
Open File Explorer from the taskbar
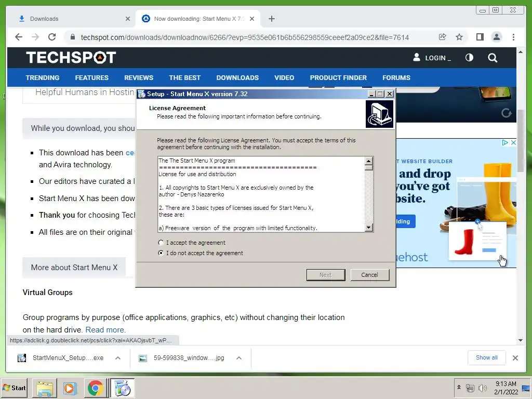[45, 388]
